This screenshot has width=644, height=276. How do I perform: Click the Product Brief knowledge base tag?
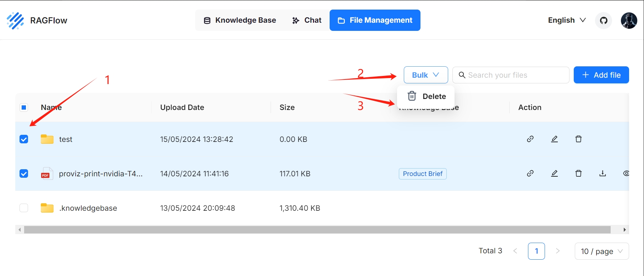tap(423, 174)
